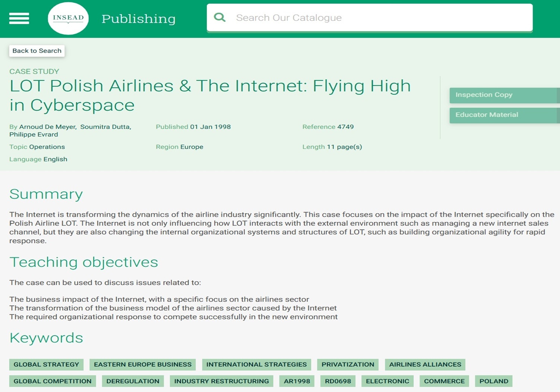Image resolution: width=560 pixels, height=392 pixels.
Task: Select the DEREGULATION keyword tag
Action: (133, 381)
